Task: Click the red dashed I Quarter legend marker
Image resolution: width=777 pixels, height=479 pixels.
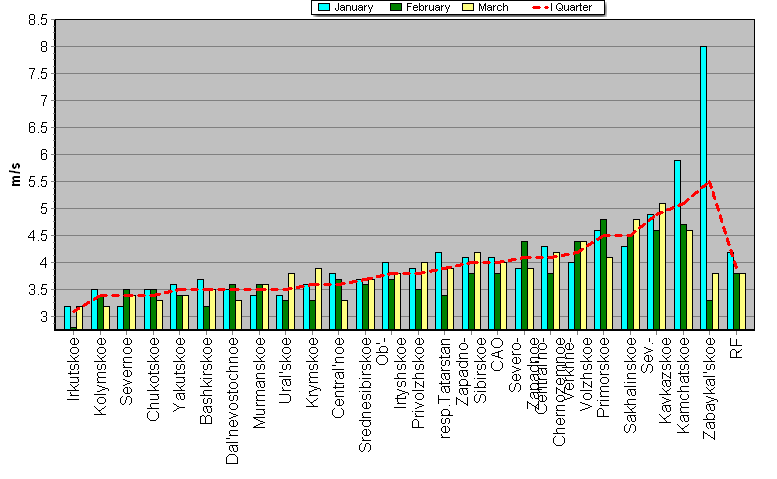Action: pyautogui.click(x=541, y=7)
